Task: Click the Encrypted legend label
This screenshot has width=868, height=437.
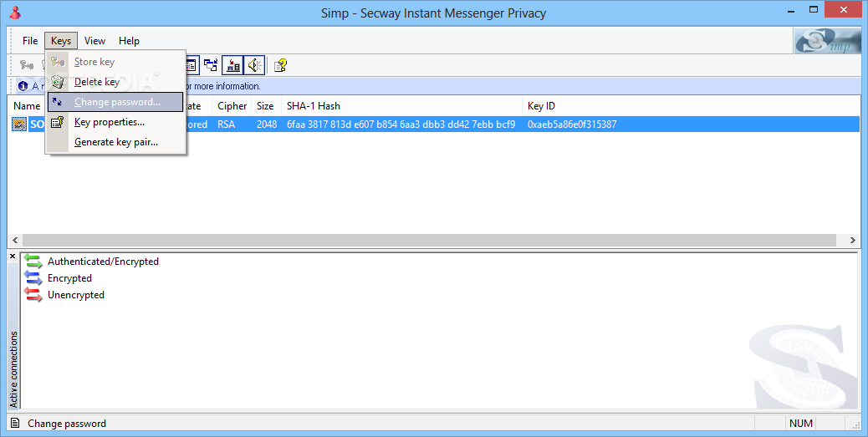Action: (69, 278)
